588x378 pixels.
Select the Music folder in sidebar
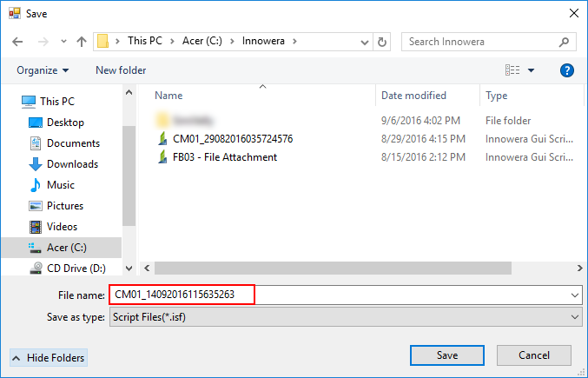[60, 185]
